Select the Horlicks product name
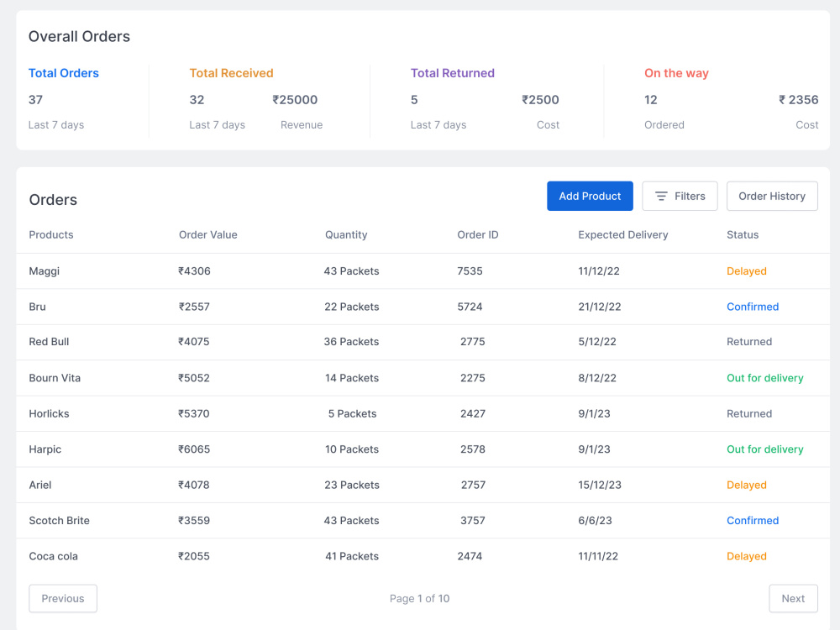Viewport: 840px width, 630px height. (49, 413)
